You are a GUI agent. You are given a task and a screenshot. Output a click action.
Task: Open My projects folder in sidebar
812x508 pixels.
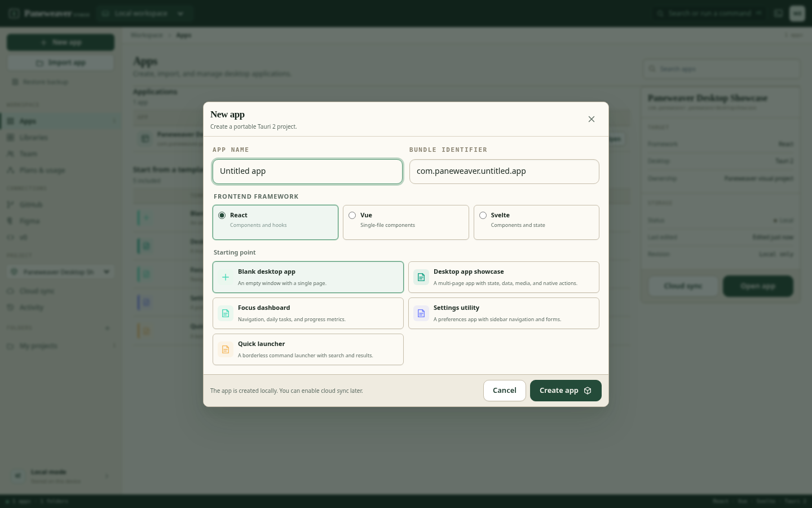coord(60,345)
